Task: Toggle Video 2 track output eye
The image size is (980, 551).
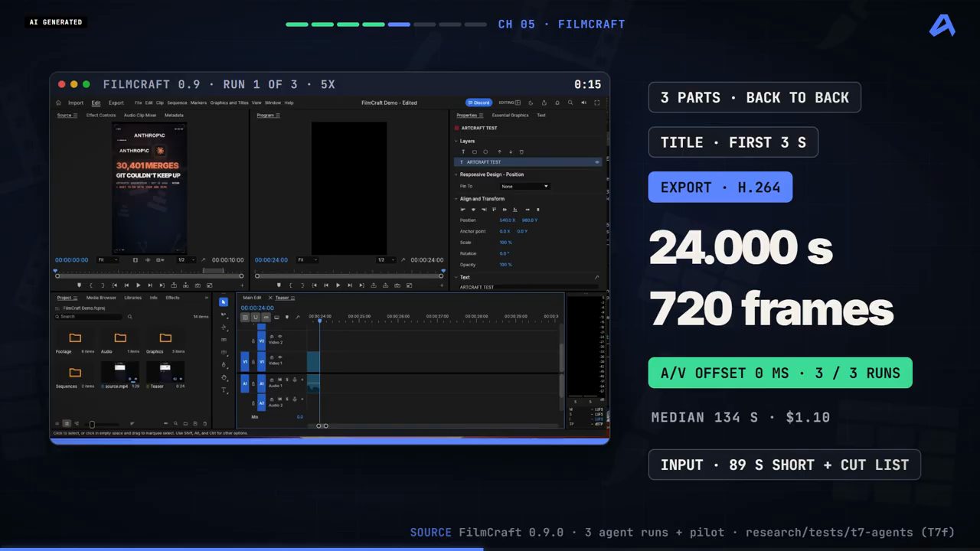Action: pos(279,336)
